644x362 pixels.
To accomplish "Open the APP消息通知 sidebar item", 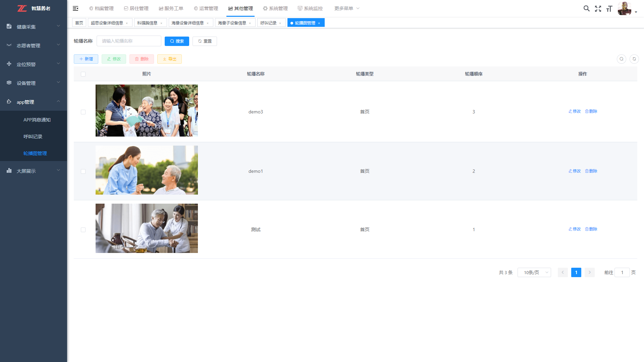I will tap(37, 120).
